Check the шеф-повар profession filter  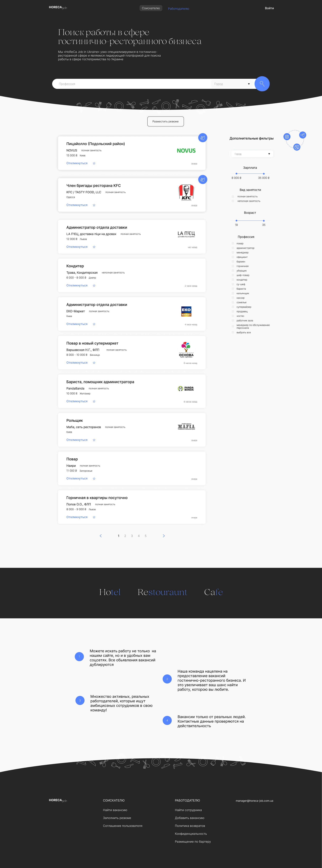point(233,275)
